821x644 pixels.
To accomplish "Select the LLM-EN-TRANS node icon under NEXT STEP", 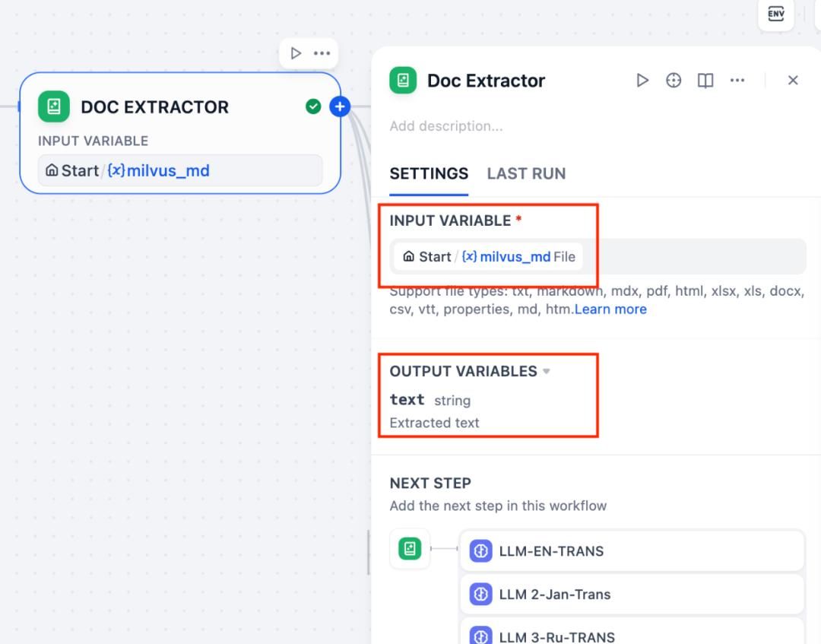I will 480,550.
